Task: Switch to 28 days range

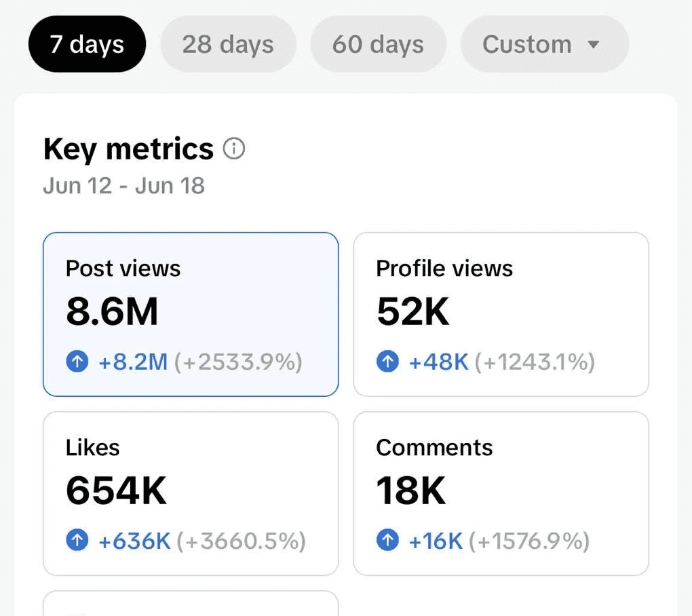Action: 228,44
